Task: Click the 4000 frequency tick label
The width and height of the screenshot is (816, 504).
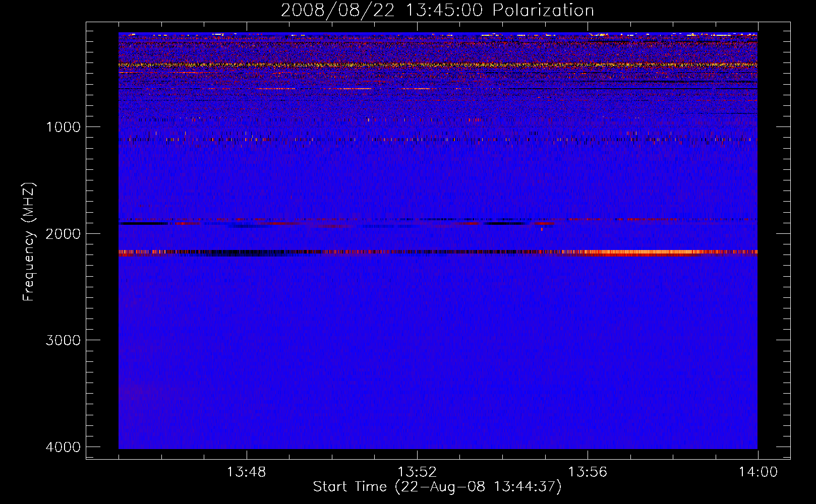Action: click(63, 447)
